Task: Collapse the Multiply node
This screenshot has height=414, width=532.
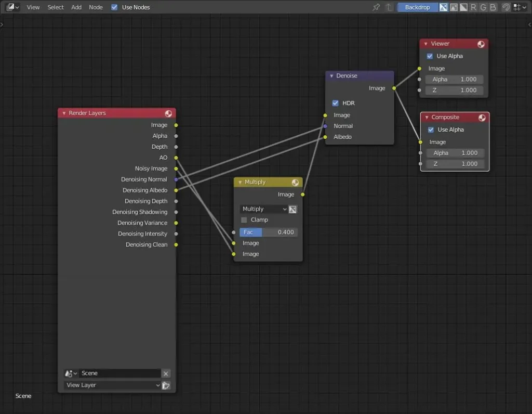Action: click(240, 183)
